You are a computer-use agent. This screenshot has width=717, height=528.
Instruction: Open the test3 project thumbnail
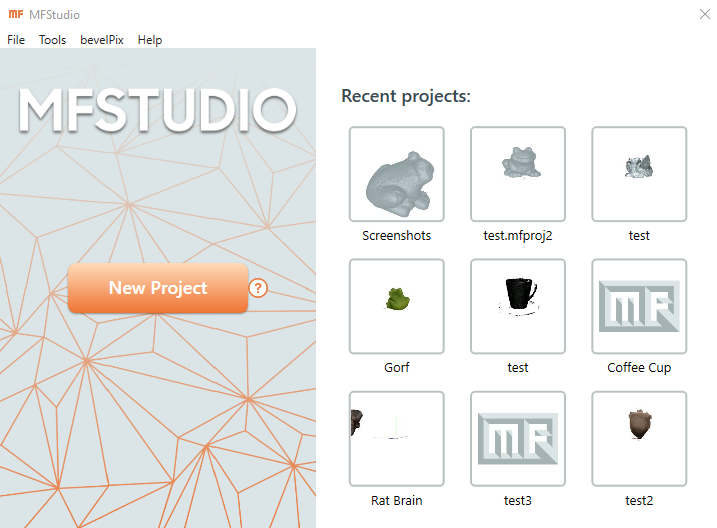[518, 439]
